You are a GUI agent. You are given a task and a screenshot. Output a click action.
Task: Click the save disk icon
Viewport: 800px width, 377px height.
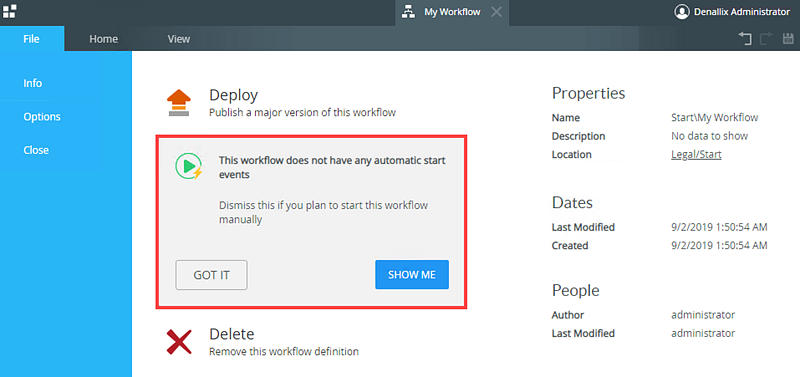pos(788,39)
